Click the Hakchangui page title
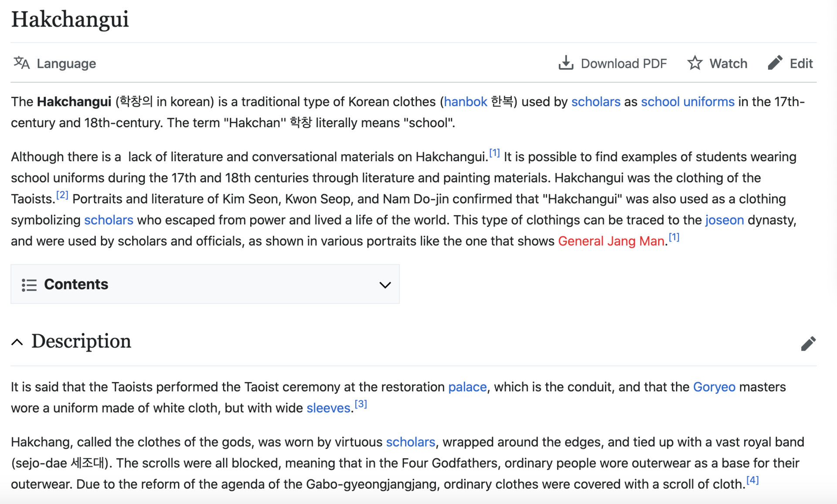Screen dimensions: 837x504 pos(70,19)
